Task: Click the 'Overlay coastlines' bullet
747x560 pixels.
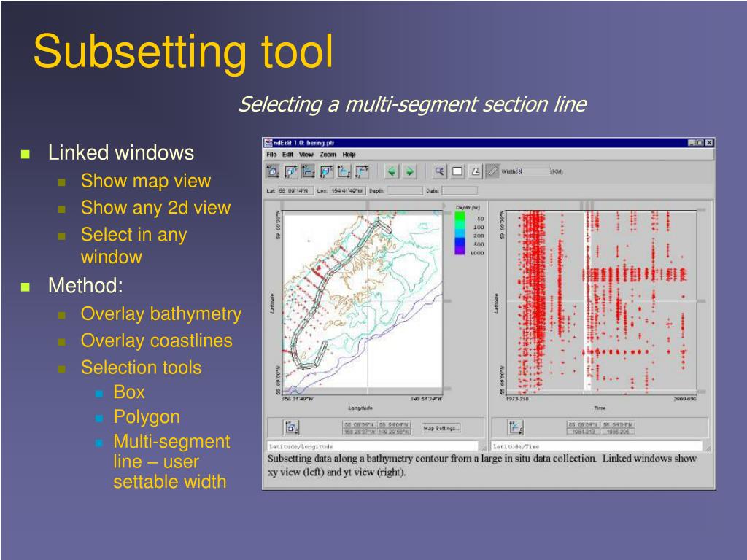Action: [157, 341]
